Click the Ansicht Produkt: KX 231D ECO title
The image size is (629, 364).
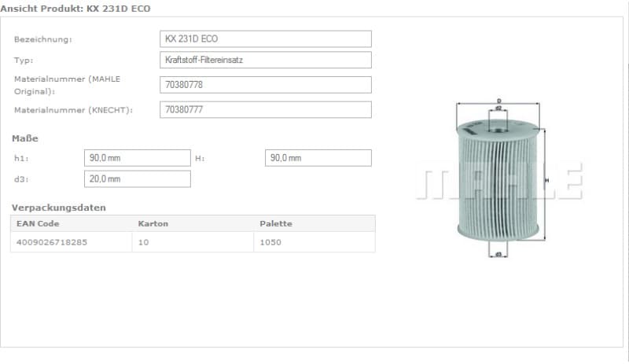coord(75,9)
